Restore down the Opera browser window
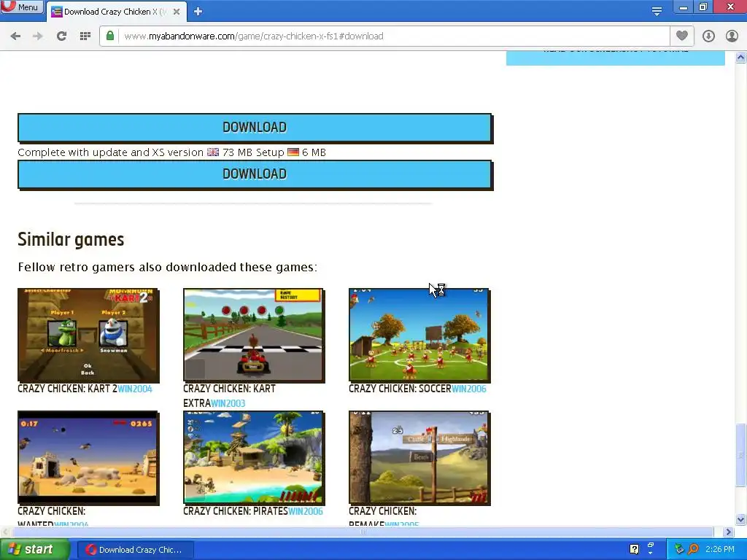This screenshot has height=560, width=747. tap(703, 7)
